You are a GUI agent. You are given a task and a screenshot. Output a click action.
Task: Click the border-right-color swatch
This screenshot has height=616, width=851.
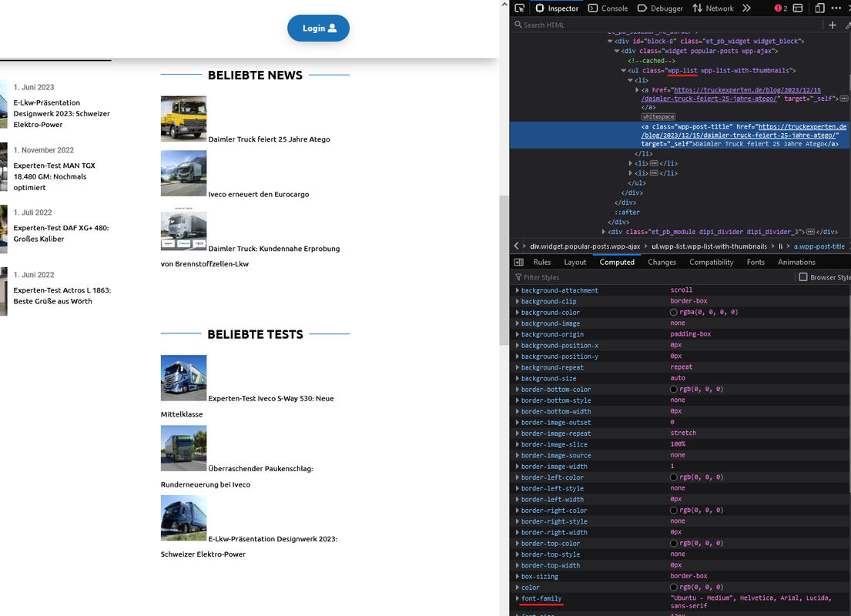674,511
